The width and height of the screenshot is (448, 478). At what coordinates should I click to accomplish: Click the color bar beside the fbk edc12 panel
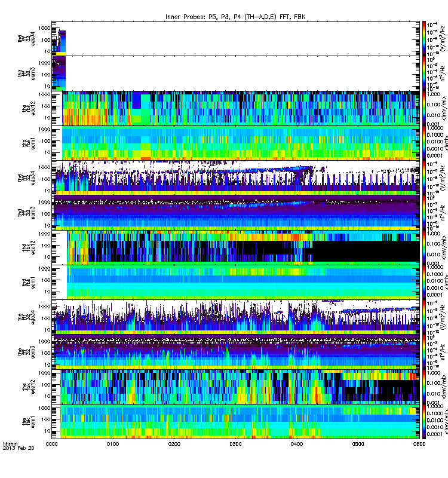pos(424,387)
